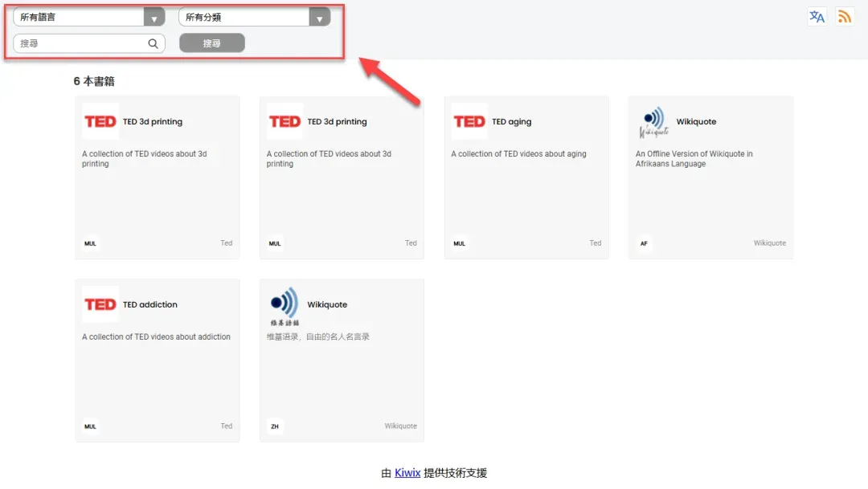This screenshot has height=489, width=868.
Task: Open the language switcher icon
Action: point(817,17)
